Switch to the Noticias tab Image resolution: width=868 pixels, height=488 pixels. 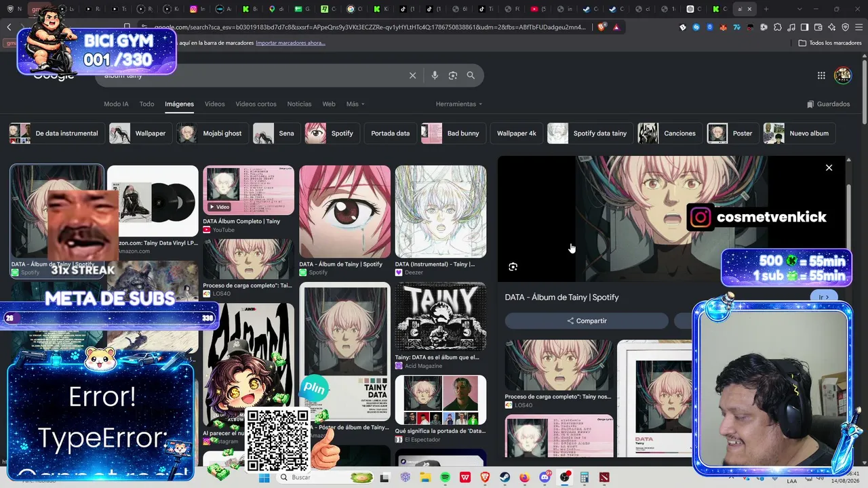[299, 104]
